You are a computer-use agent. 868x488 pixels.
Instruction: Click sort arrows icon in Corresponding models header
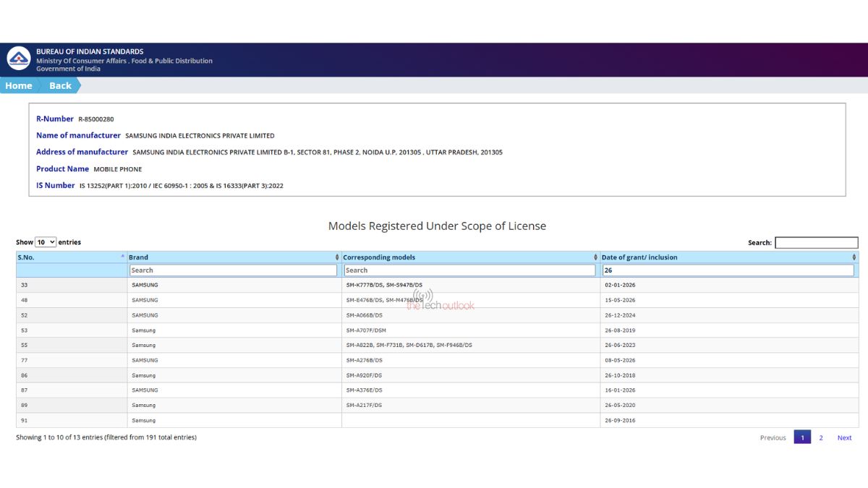coord(596,257)
